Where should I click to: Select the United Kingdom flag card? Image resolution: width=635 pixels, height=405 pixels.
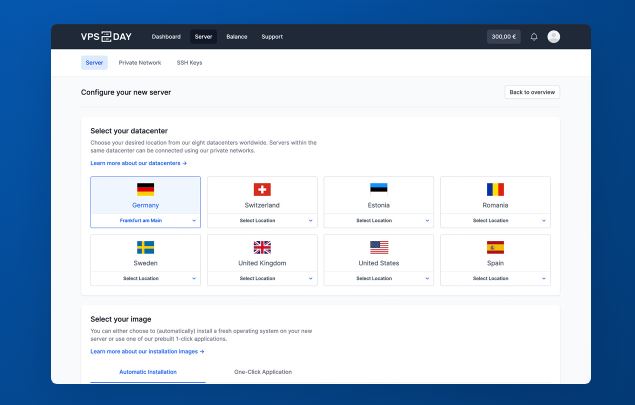click(x=262, y=253)
